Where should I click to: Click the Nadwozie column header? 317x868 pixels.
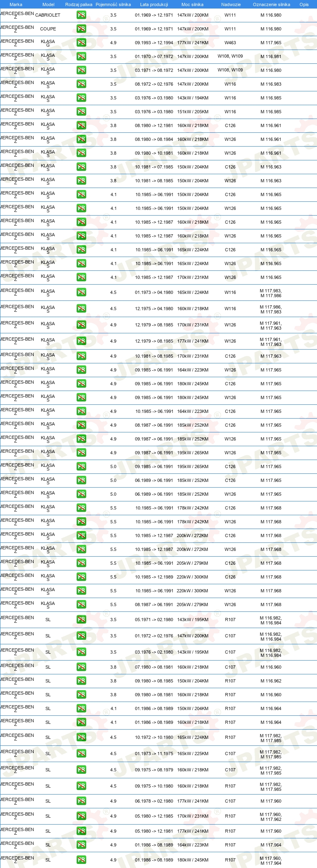231,4
